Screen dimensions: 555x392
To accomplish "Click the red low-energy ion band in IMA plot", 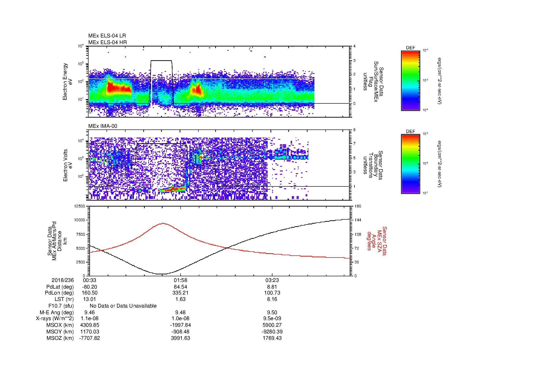I will (172, 189).
